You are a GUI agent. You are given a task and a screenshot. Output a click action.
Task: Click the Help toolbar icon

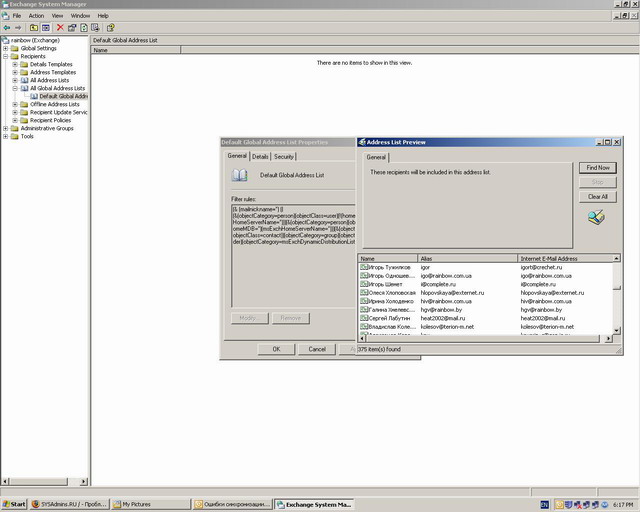[x=110, y=28]
